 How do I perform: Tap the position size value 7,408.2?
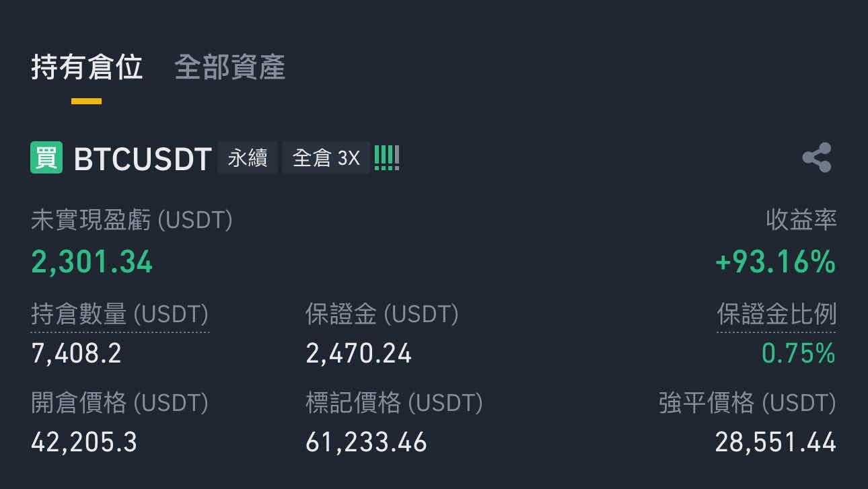click(x=77, y=353)
